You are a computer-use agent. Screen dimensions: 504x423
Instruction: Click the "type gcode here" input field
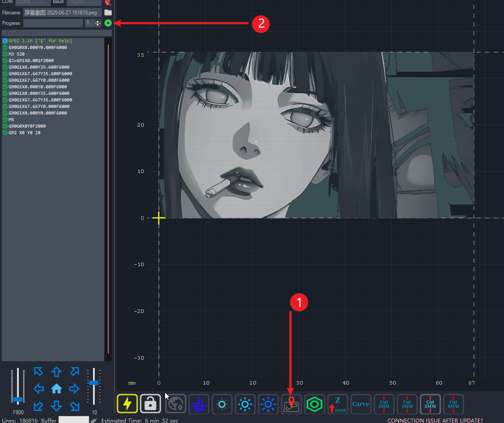[x=57, y=33]
